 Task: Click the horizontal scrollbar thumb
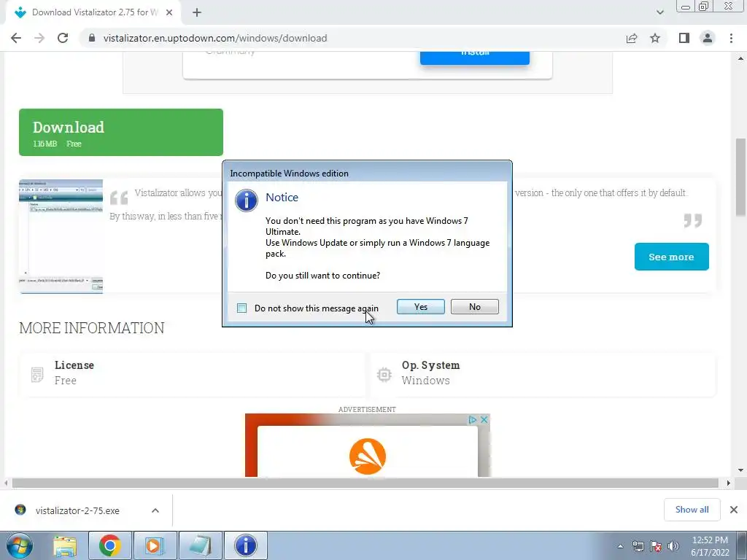click(365, 483)
